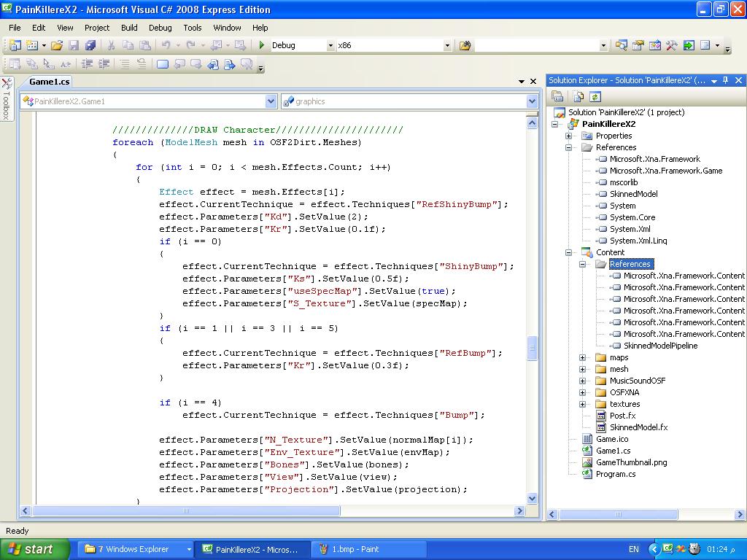Open the Toolbox side tab
Viewport: 747px width, 560px height.
click(x=7, y=98)
